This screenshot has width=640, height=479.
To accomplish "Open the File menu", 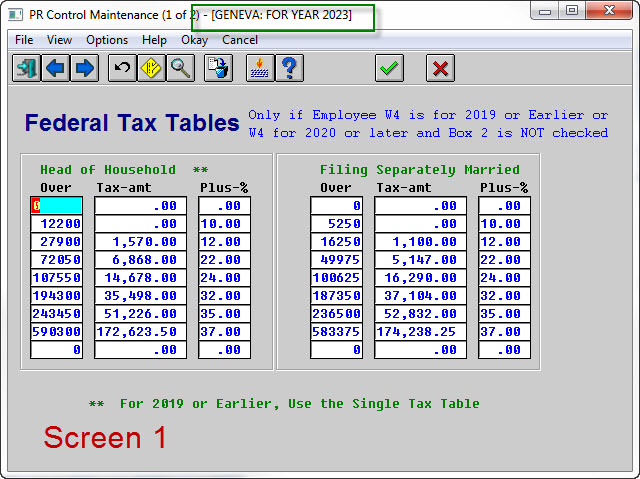I will coord(24,40).
